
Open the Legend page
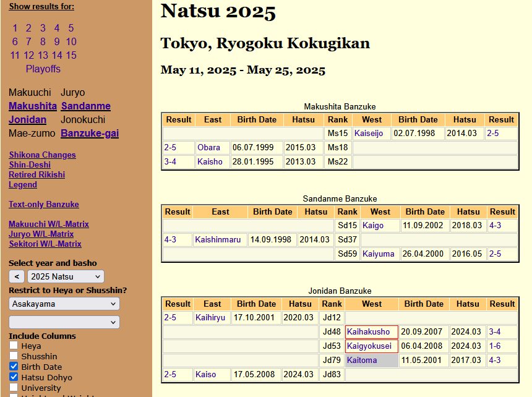point(23,185)
